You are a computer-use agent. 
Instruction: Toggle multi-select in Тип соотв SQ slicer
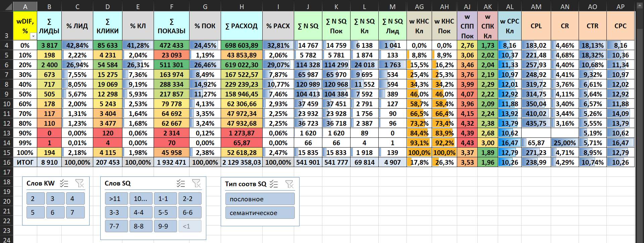[x=274, y=184]
